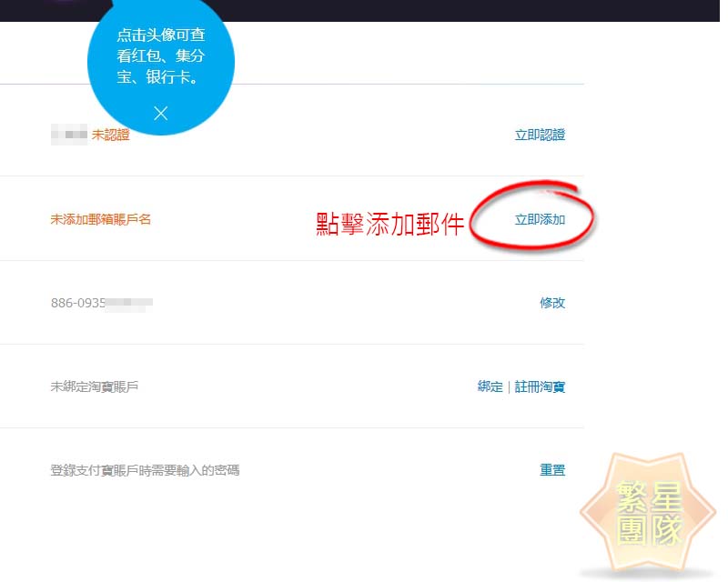Select 修改 beside the phone number

point(552,303)
